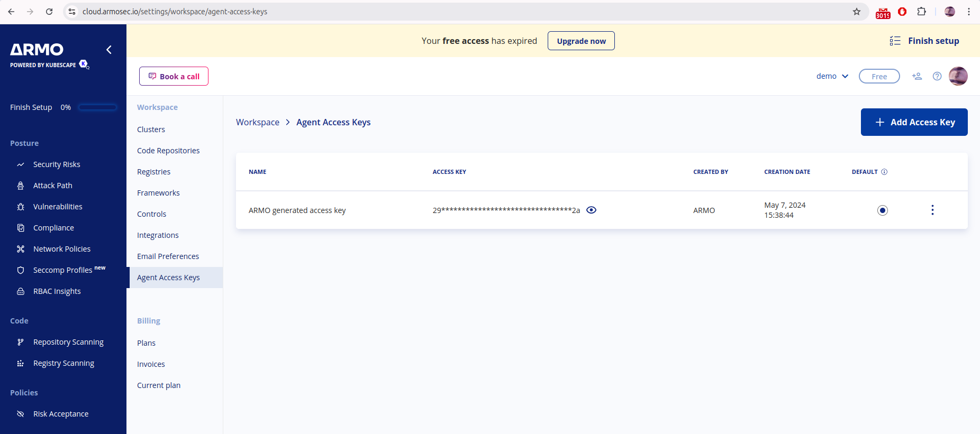
Task: Click the browser back arrow
Action: [x=11, y=12]
